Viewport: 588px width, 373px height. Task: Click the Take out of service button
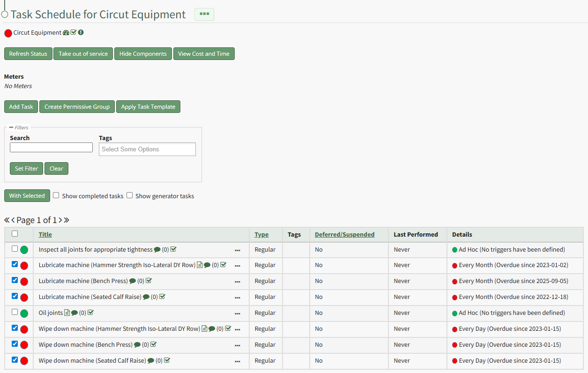[x=83, y=54]
